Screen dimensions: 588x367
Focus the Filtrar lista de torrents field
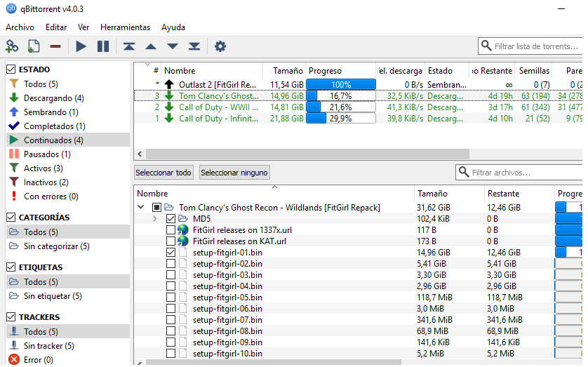(530, 46)
